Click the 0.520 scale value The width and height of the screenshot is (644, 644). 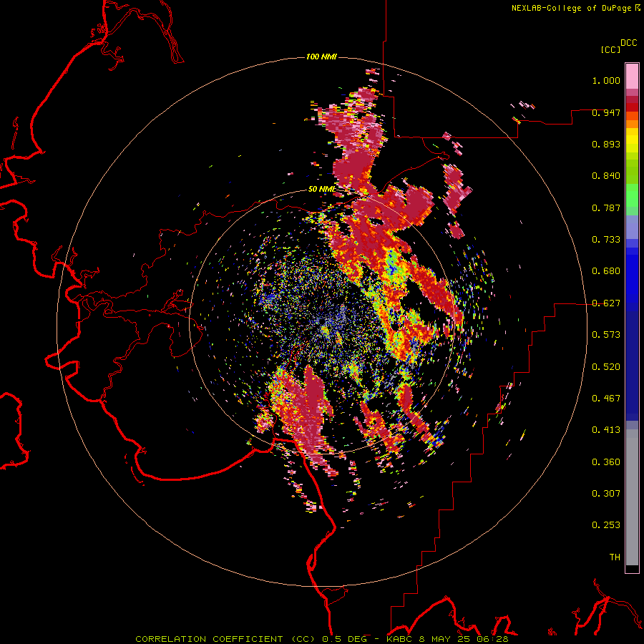pos(606,367)
